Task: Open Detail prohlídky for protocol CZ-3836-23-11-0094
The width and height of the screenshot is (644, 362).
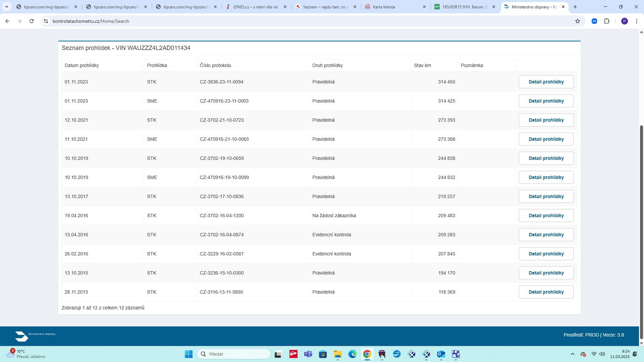Action: tap(546, 82)
